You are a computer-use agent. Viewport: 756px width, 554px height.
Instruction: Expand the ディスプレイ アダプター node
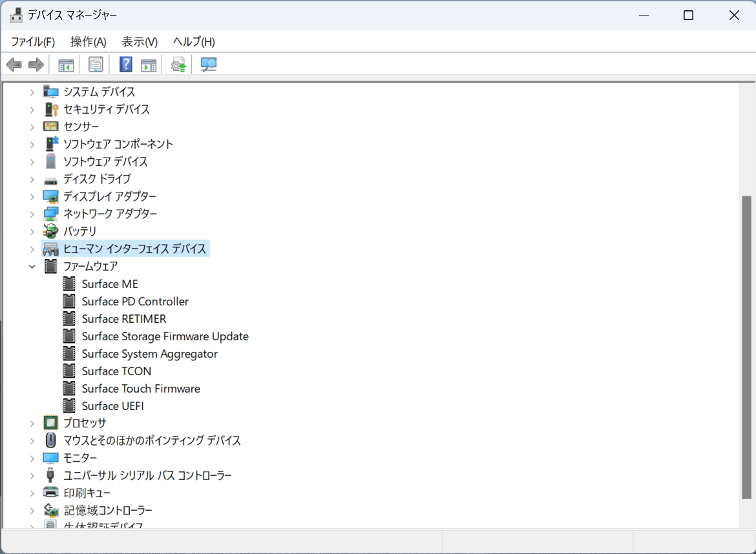[x=32, y=197]
